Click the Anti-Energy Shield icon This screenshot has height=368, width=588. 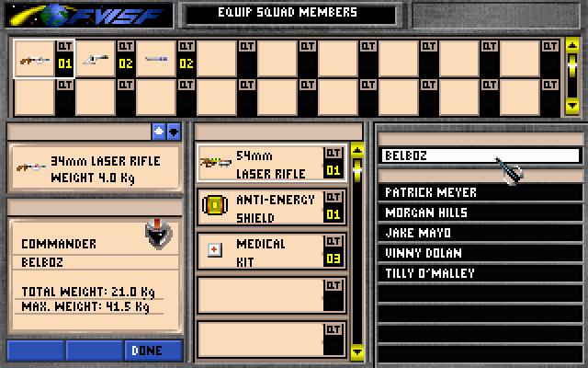215,205
